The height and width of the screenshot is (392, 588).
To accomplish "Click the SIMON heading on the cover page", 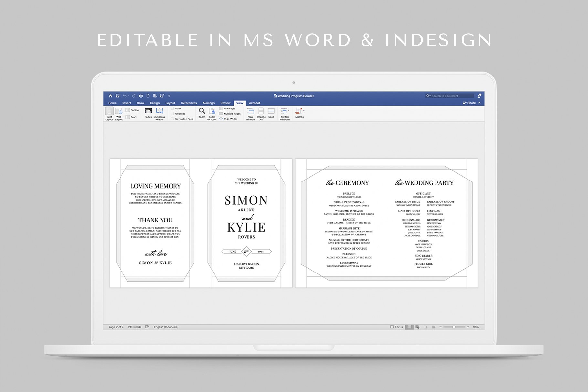I will point(246,201).
